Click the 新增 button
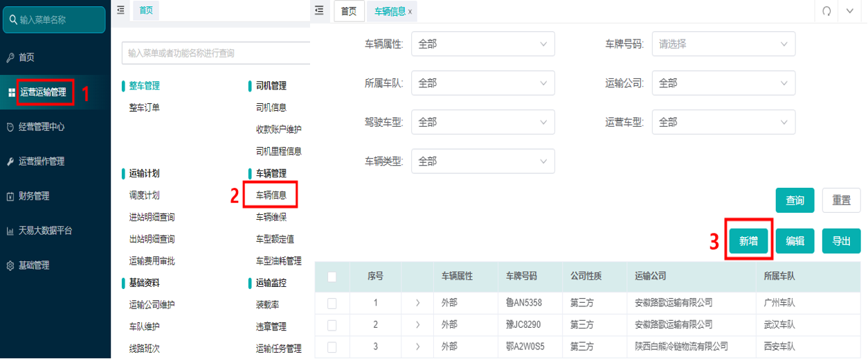Image resolution: width=868 pixels, height=359 pixels. click(748, 241)
